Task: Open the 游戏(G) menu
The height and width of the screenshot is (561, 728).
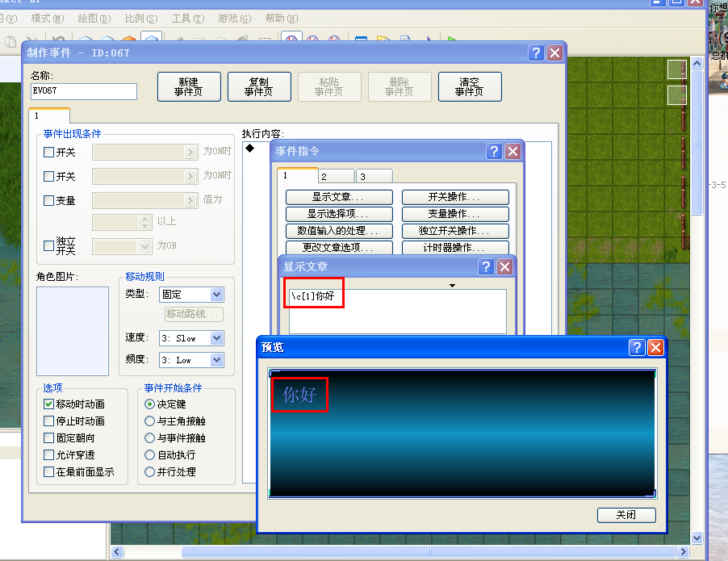Action: 235,19
